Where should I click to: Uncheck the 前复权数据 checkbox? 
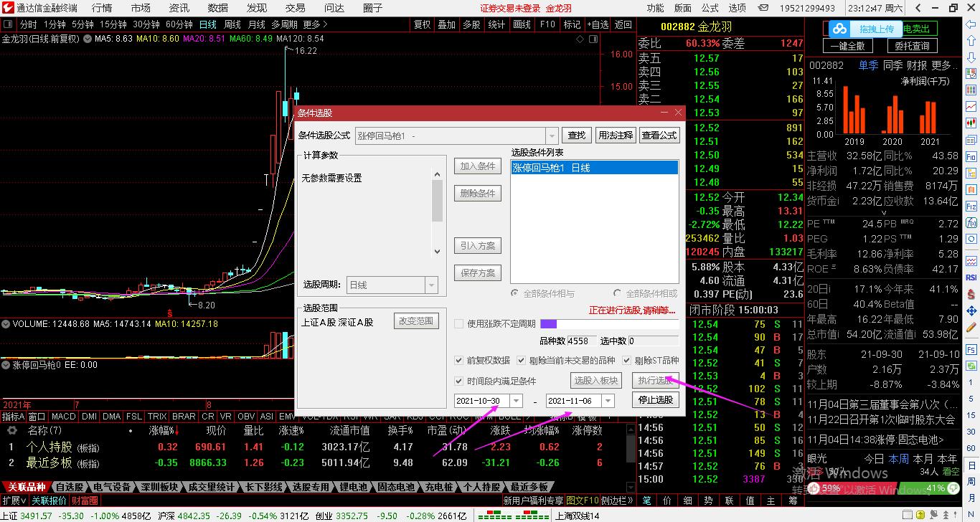point(458,361)
